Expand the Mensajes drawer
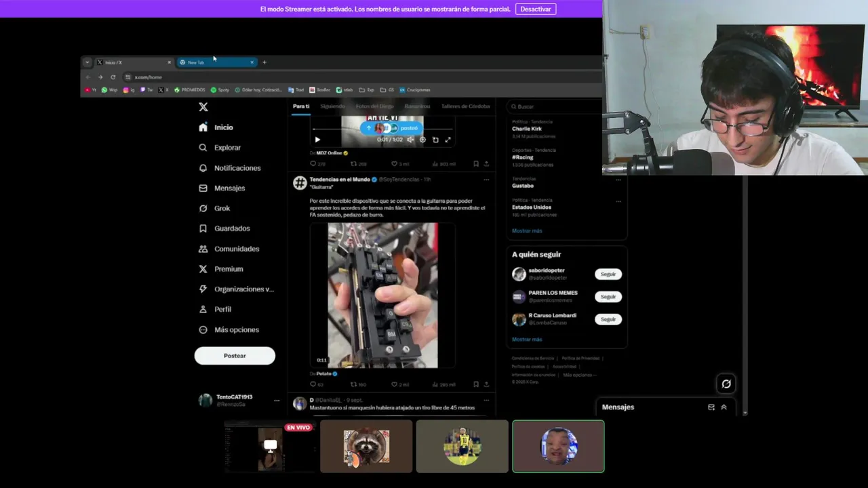 (x=724, y=407)
